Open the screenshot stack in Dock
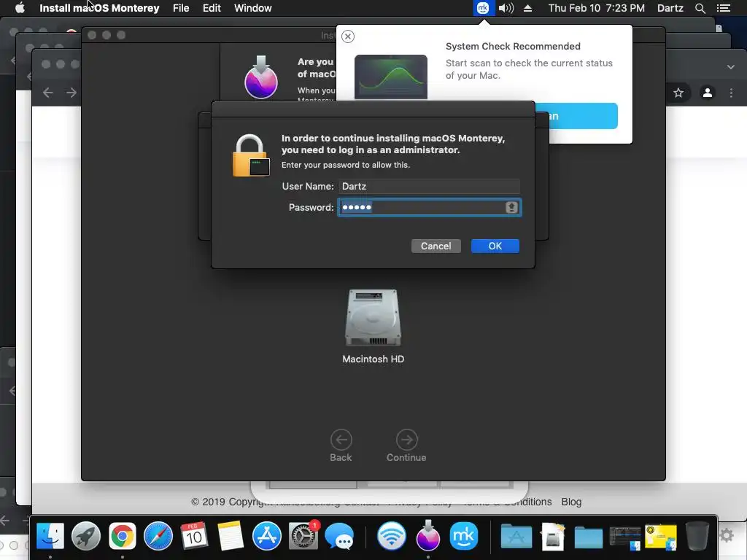Viewport: 747px width, 560px height. [625, 538]
